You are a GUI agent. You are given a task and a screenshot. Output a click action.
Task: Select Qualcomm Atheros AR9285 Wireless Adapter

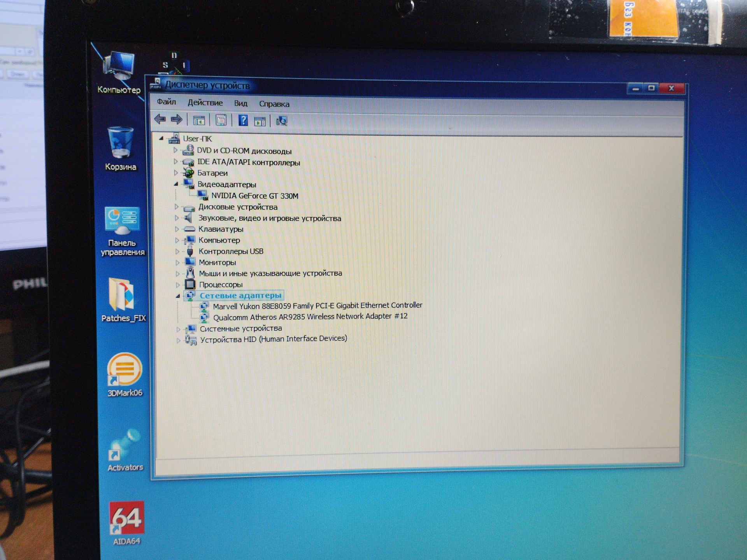[310, 317]
